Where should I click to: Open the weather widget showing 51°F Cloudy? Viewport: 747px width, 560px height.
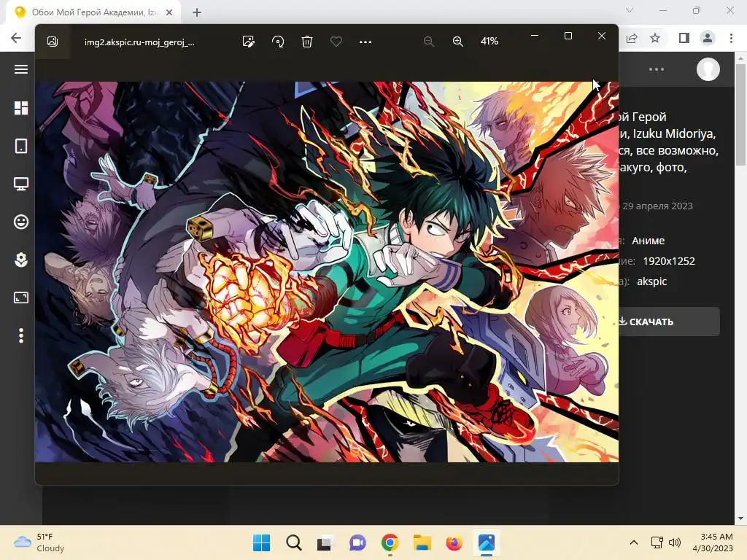[39, 542]
